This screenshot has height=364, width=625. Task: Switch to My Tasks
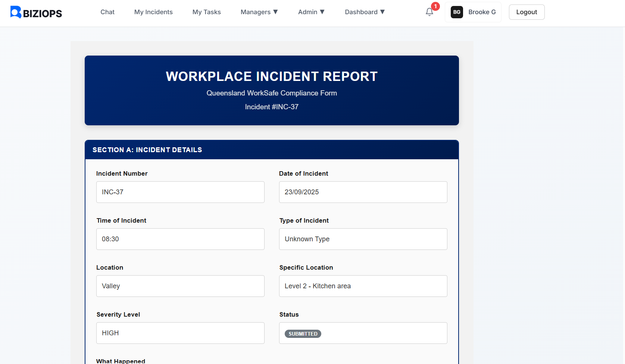(x=206, y=12)
